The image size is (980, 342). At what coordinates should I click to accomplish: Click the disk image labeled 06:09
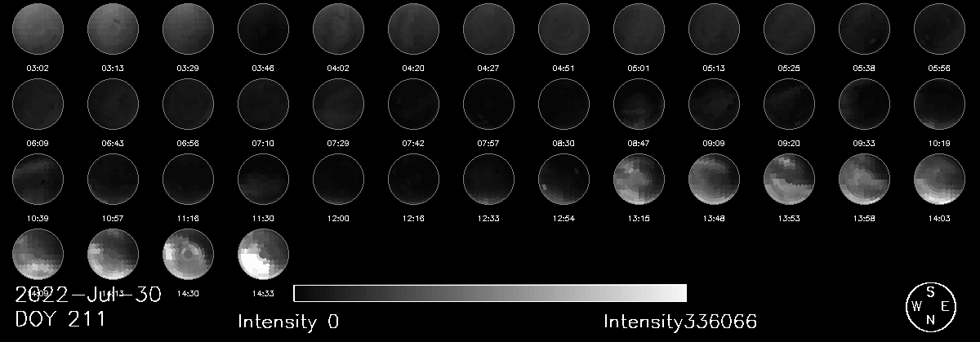pos(38,103)
